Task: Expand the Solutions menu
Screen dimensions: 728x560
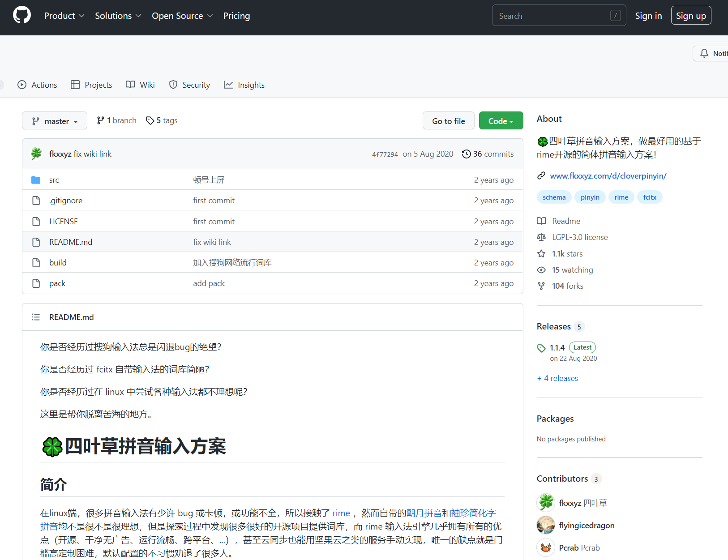Action: (x=118, y=16)
